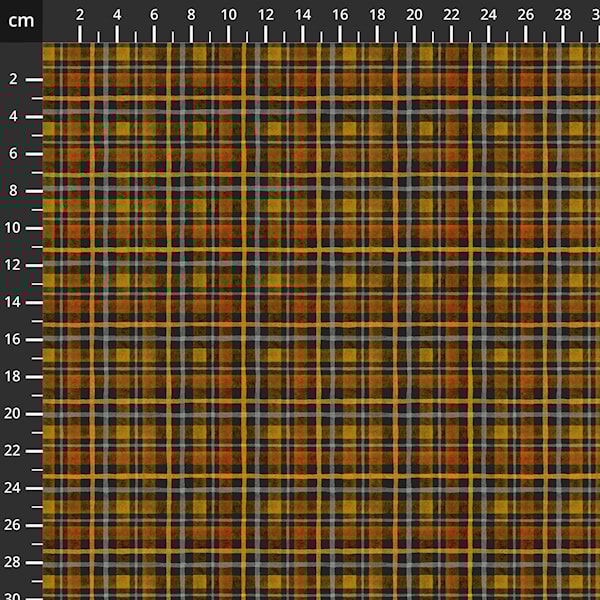Pick the 20 mark on the horizontal ruler
600x600 pixels.
414,15
